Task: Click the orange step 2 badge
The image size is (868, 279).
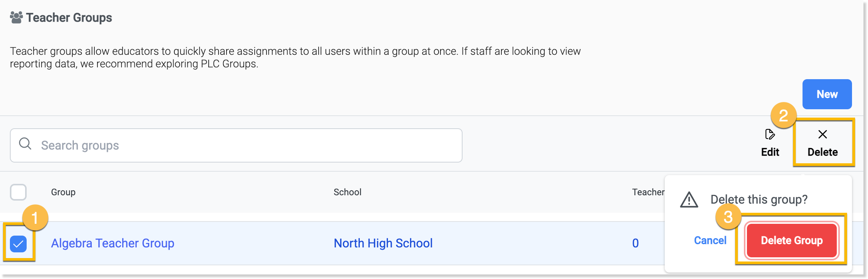Action: [x=783, y=115]
